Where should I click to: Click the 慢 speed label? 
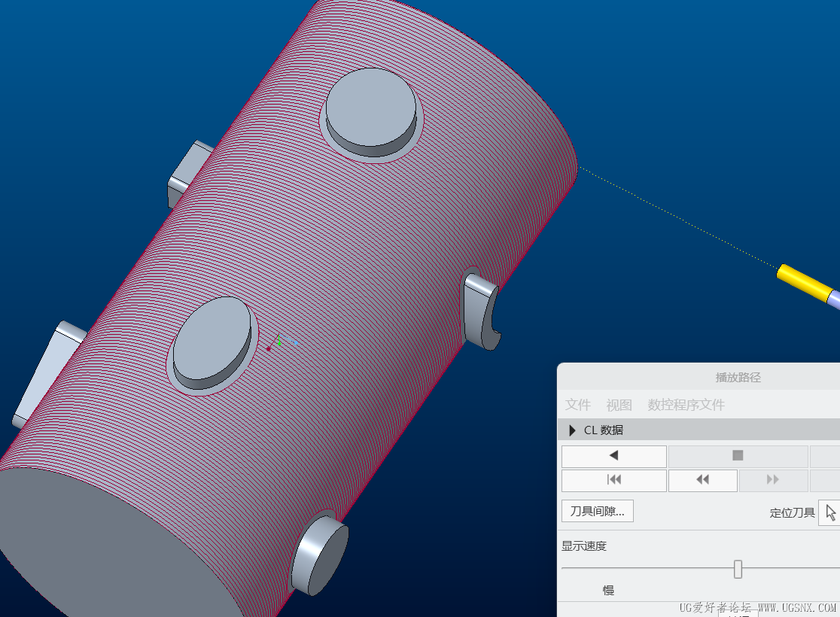click(608, 590)
